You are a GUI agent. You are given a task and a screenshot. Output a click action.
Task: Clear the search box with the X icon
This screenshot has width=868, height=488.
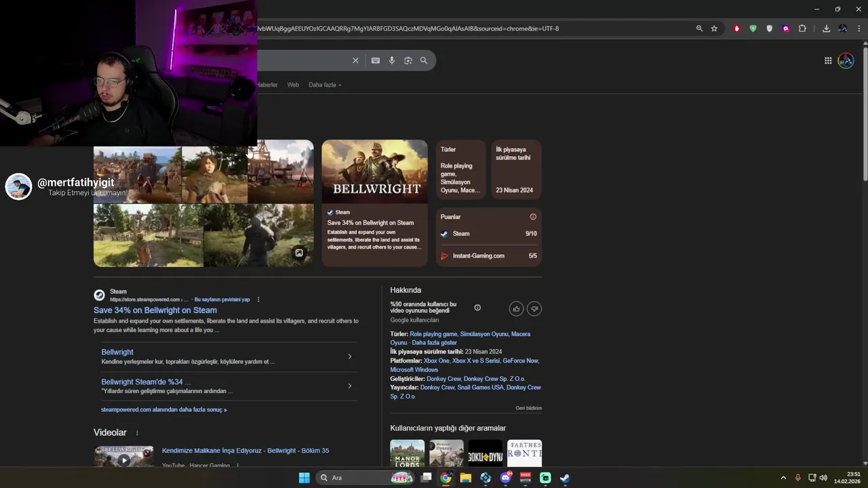pyautogui.click(x=355, y=60)
